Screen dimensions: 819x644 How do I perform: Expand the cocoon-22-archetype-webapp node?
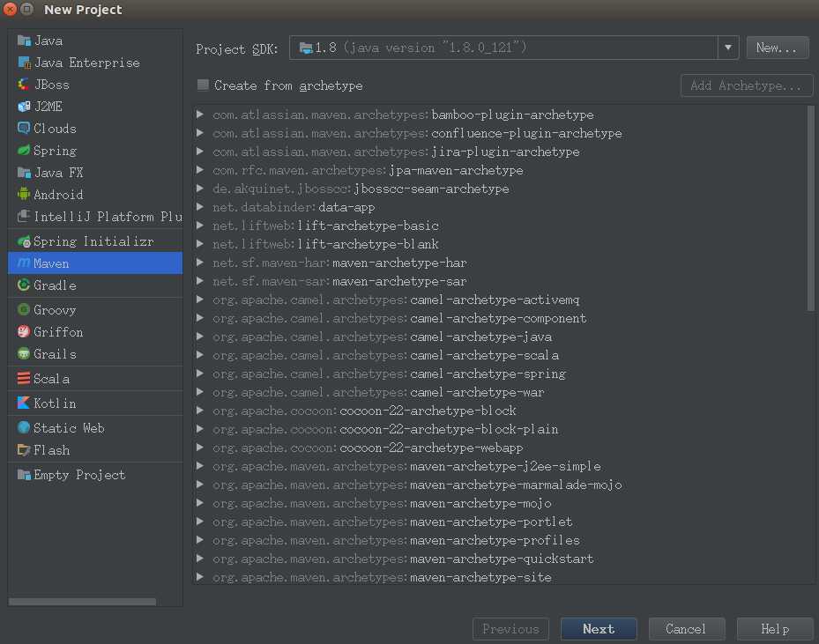coord(199,448)
